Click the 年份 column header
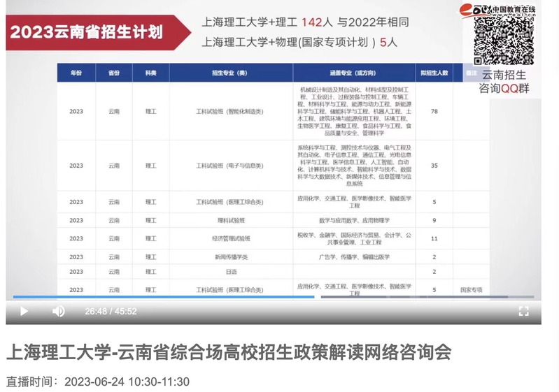Viewport: 559px width, 392px height. pyautogui.click(x=76, y=73)
